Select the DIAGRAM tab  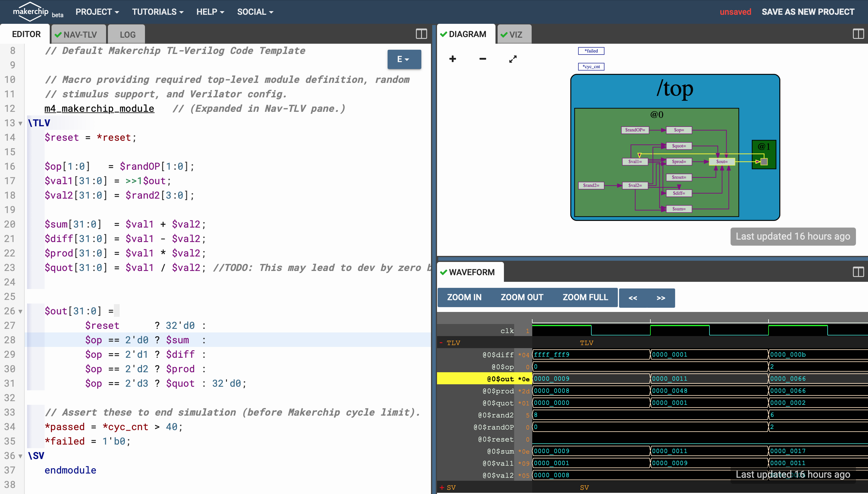(466, 34)
